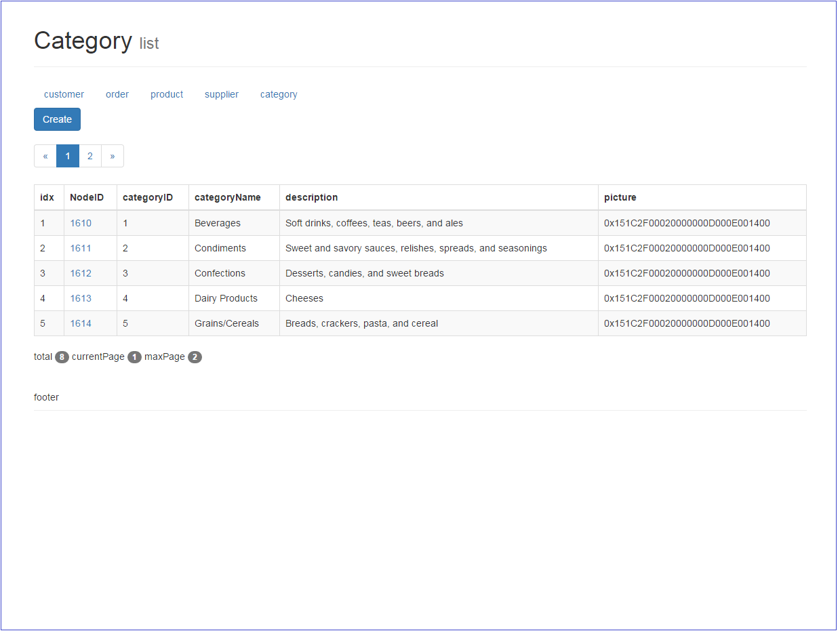Select the current page 1 in pagination
This screenshot has width=840, height=633.
(x=68, y=156)
